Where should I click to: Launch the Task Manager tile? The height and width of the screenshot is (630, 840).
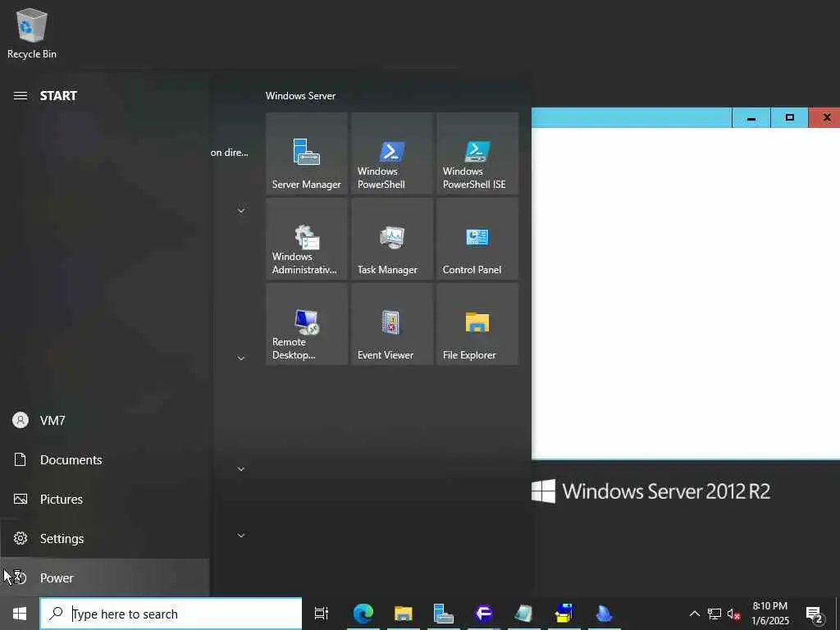pyautogui.click(x=392, y=239)
